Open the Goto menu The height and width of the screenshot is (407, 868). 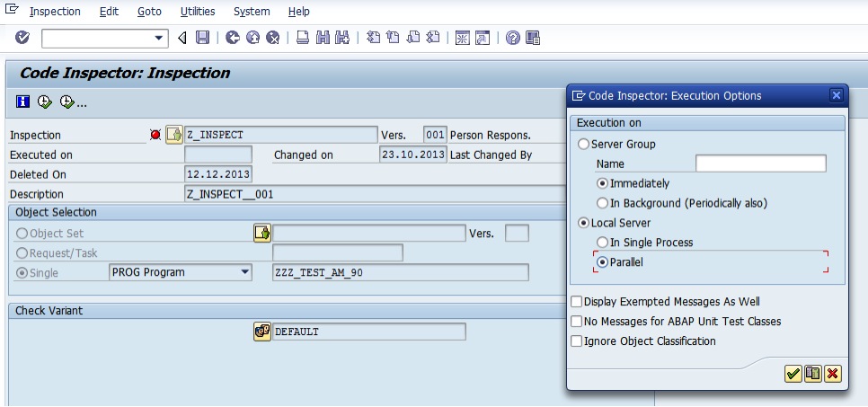(149, 12)
